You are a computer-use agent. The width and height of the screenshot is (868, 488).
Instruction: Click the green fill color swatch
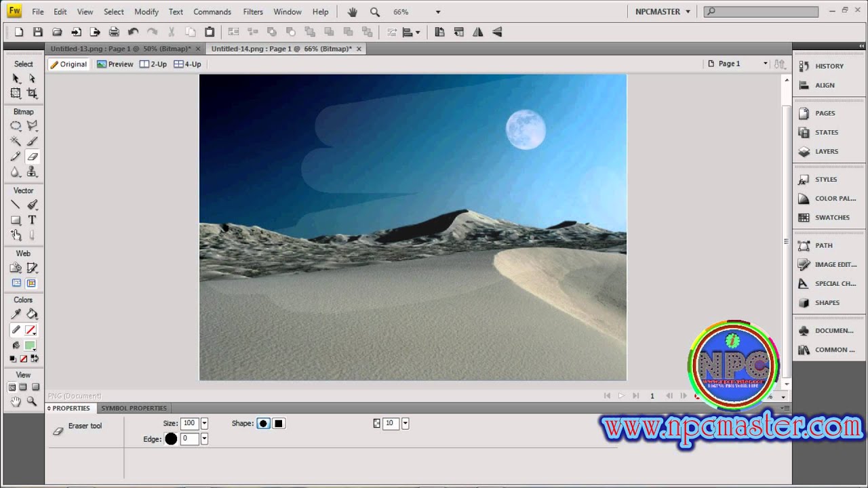pyautogui.click(x=31, y=346)
